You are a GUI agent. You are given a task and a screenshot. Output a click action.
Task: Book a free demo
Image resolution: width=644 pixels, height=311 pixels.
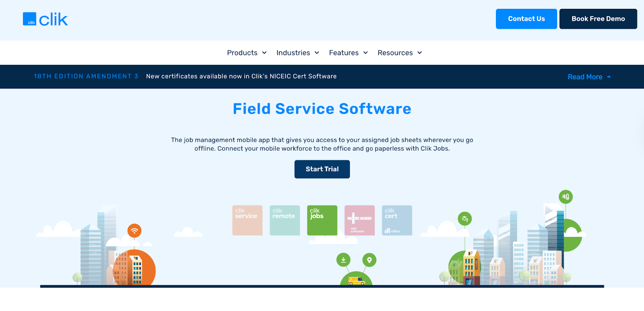pos(598,19)
